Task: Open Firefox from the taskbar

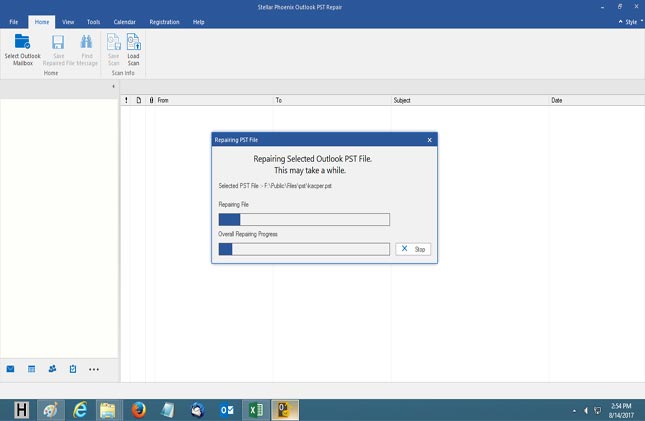Action: click(x=139, y=410)
